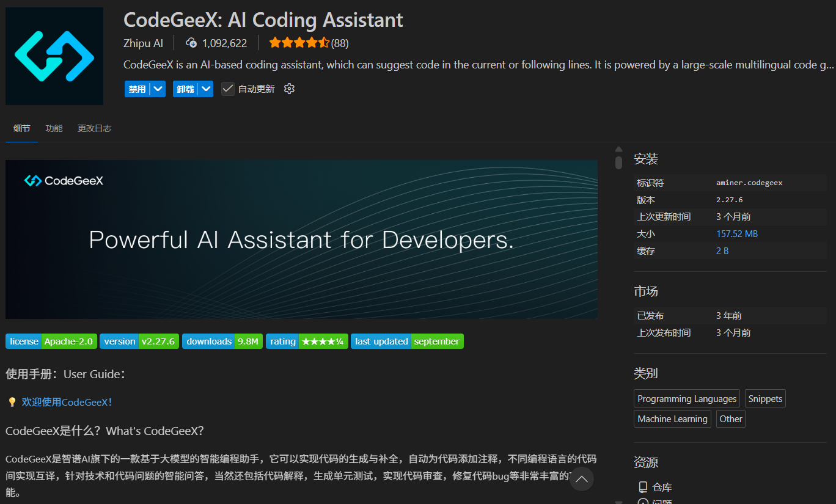Click the scrollbar thumb of the details pane

618,163
